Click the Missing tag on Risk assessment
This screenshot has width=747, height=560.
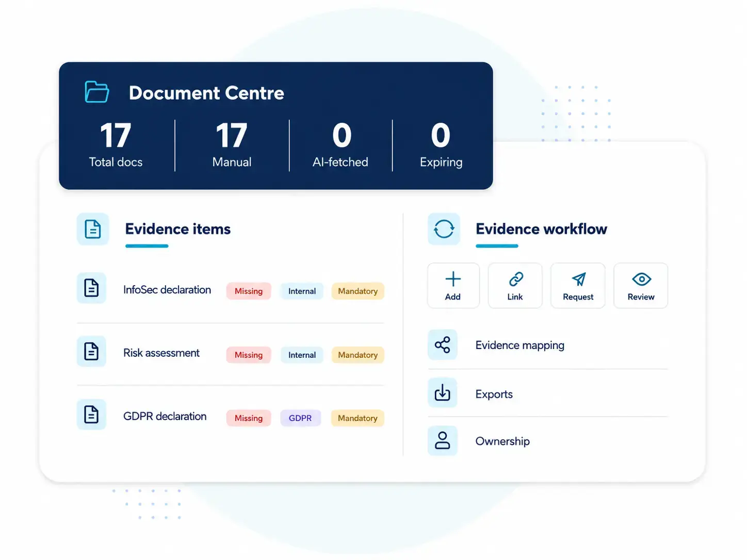click(x=249, y=355)
